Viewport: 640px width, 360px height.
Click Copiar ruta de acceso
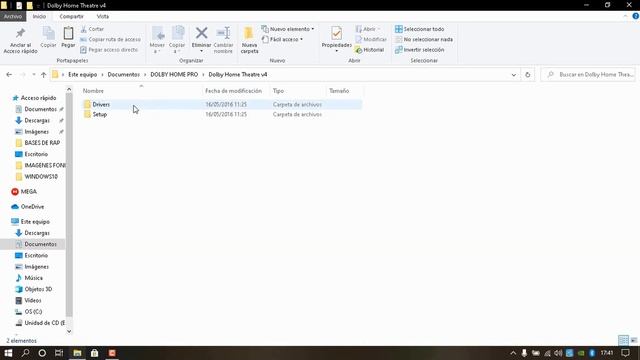pyautogui.click(x=111, y=39)
